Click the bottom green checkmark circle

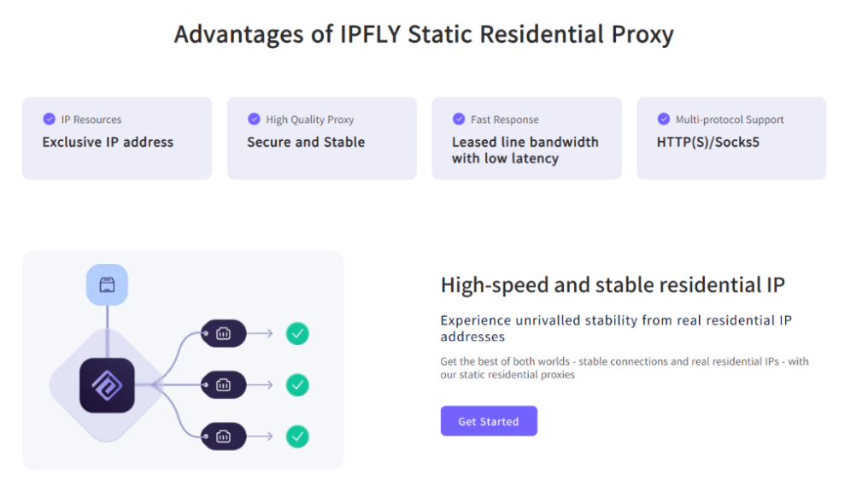pos(297,436)
